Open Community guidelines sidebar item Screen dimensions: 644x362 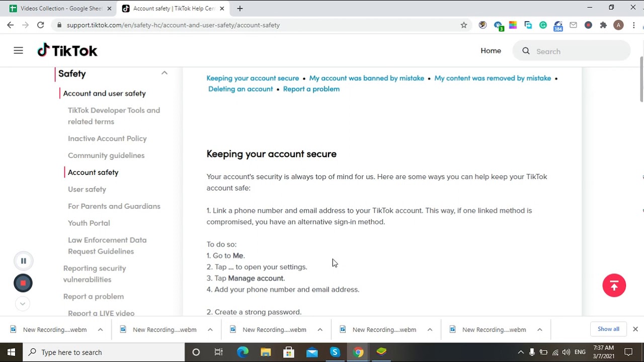(x=106, y=155)
